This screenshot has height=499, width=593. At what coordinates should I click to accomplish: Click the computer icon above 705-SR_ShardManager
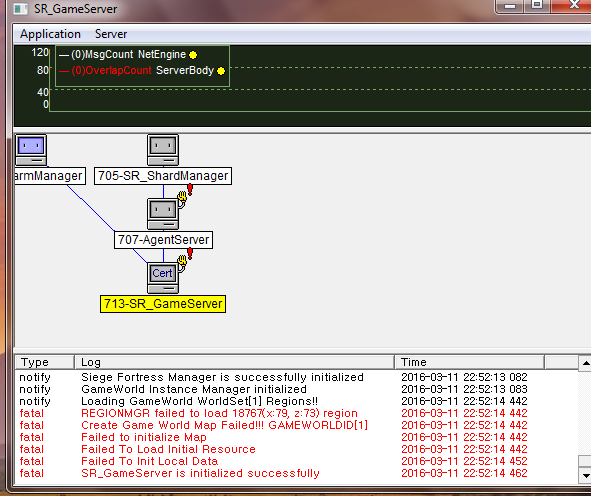pyautogui.click(x=163, y=150)
